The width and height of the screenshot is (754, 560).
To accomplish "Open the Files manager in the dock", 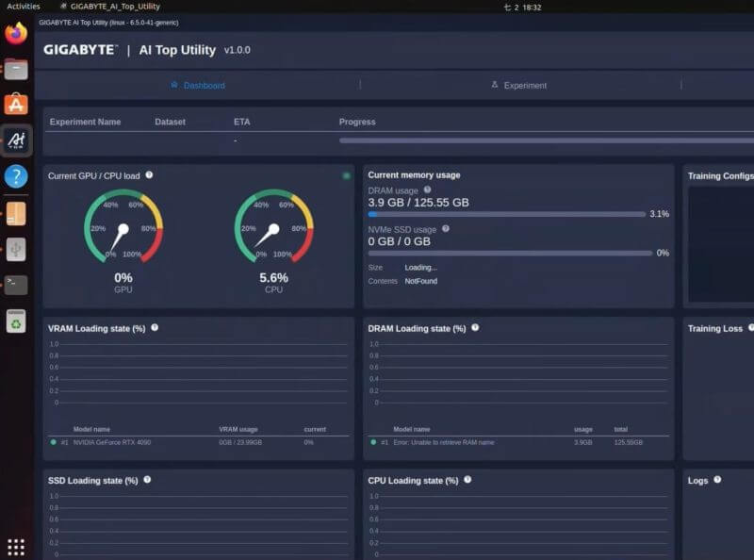I will [16, 69].
